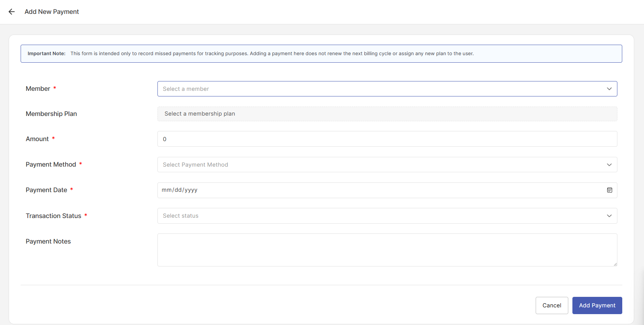Click the Amount field label

pos(37,139)
